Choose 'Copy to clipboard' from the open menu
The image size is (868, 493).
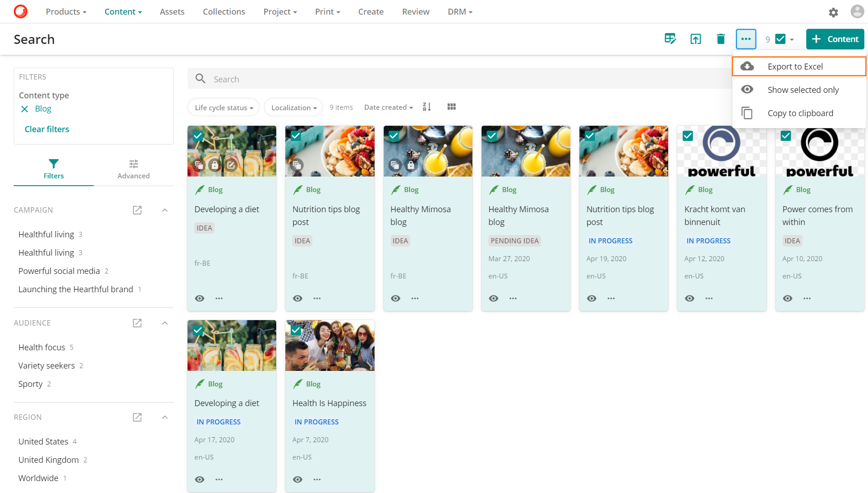pos(800,113)
